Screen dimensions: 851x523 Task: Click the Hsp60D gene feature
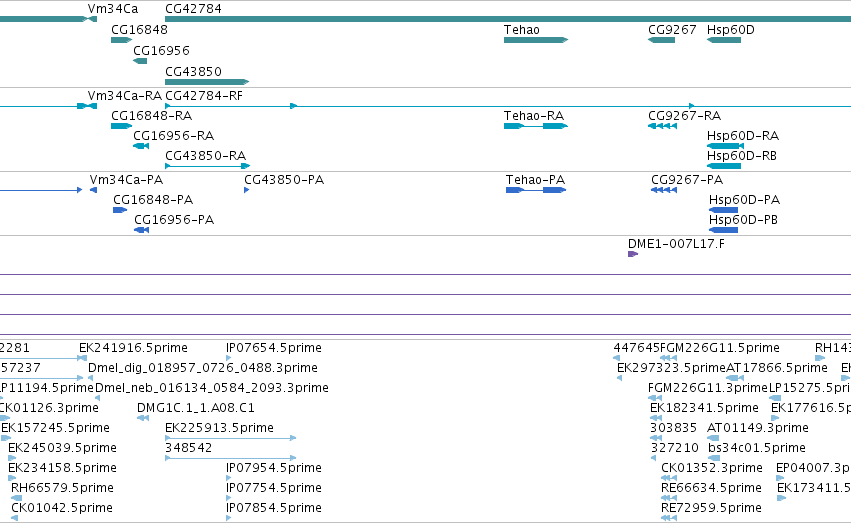click(724, 40)
